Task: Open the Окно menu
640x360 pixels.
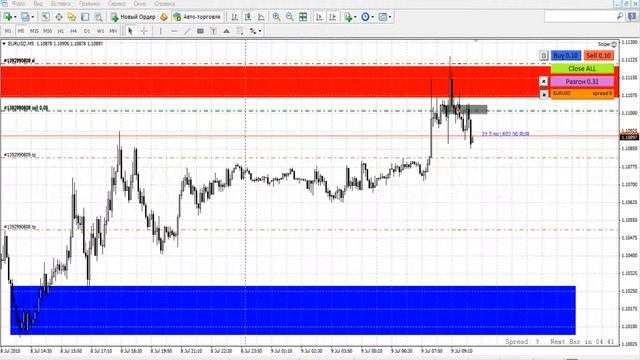Action: (x=140, y=4)
